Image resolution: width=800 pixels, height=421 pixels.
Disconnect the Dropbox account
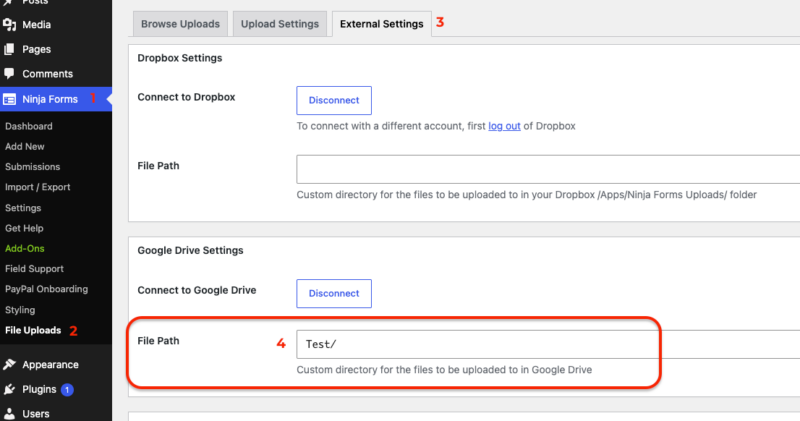tap(334, 101)
